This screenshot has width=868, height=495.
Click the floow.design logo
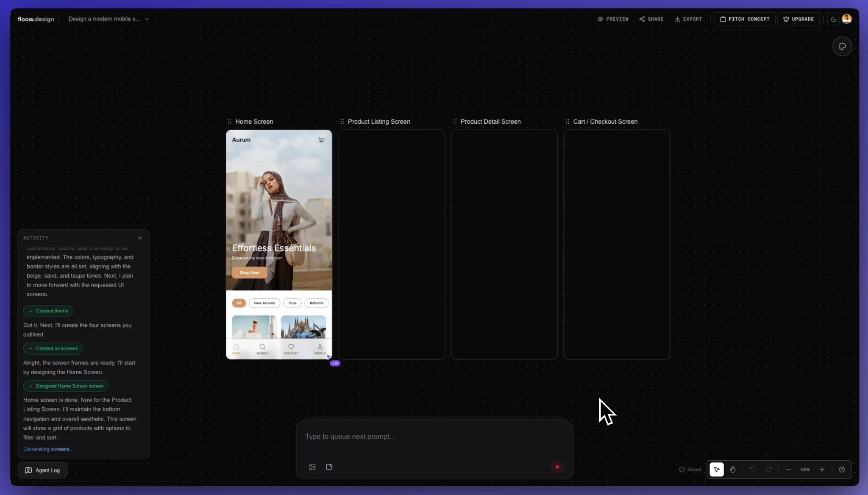(x=36, y=19)
